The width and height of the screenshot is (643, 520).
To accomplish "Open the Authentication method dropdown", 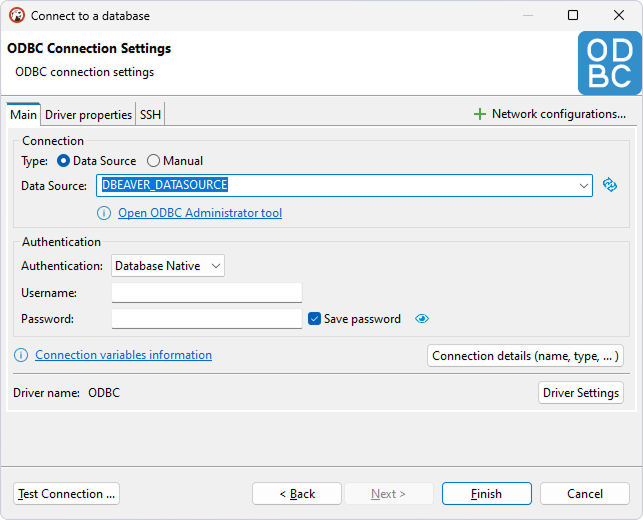I will coord(168,266).
